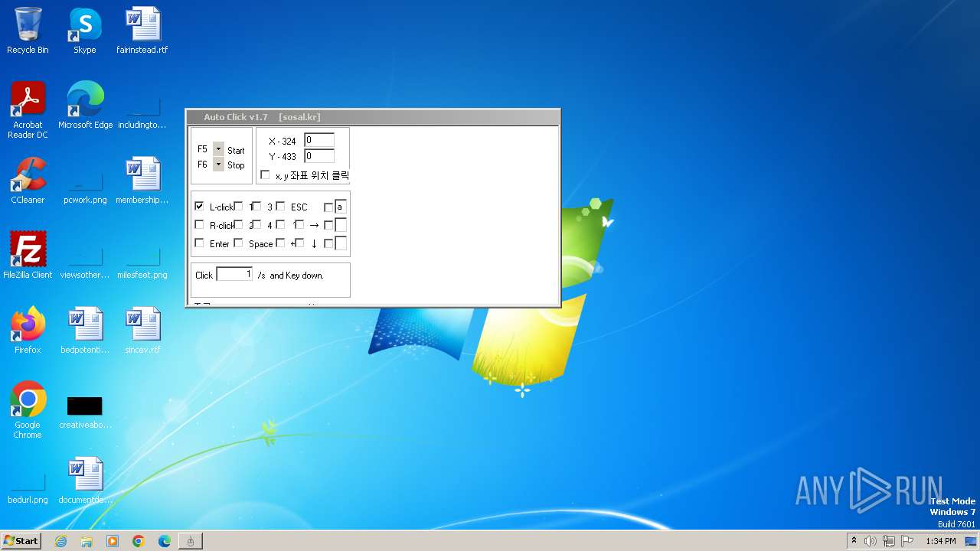
Task: Open the Recycle Bin desktop icon
Action: 28,31
